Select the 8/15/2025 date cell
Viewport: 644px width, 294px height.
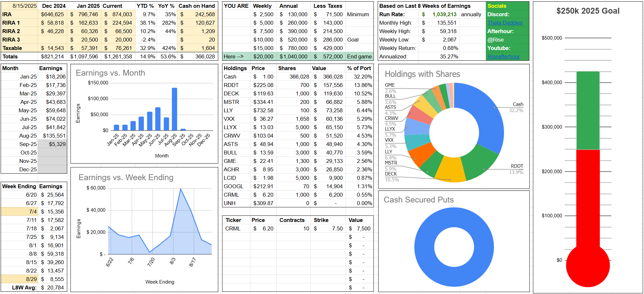click(x=24, y=6)
